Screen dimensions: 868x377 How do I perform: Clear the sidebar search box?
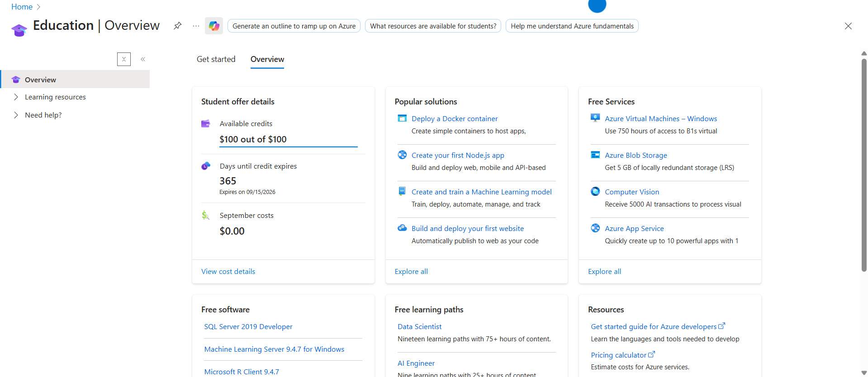tap(124, 59)
